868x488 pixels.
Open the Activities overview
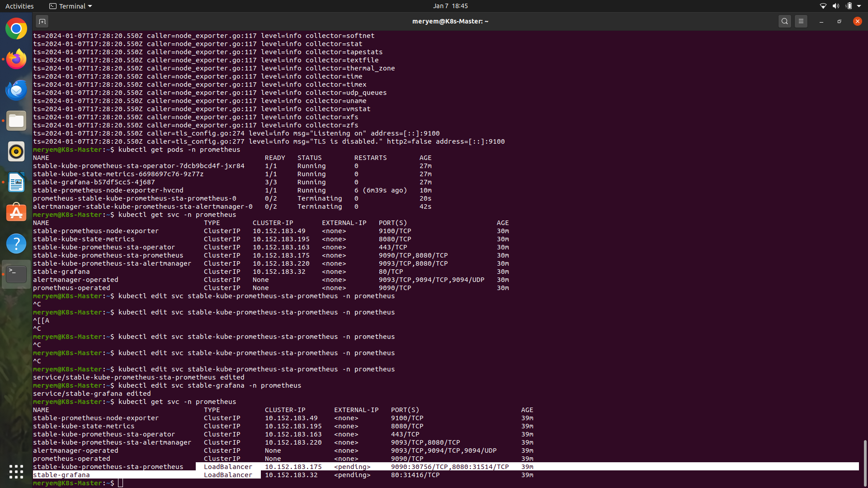[x=19, y=6]
